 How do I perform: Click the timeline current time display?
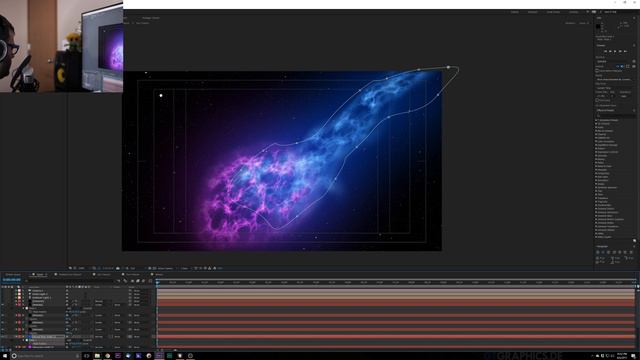(12, 280)
